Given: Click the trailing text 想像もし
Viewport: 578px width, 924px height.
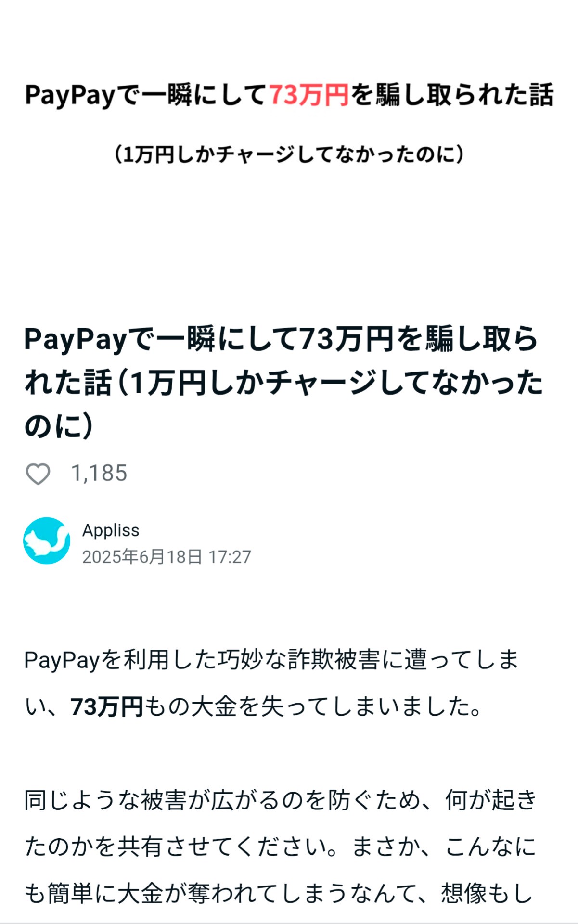Looking at the screenshot, I should point(487,894).
